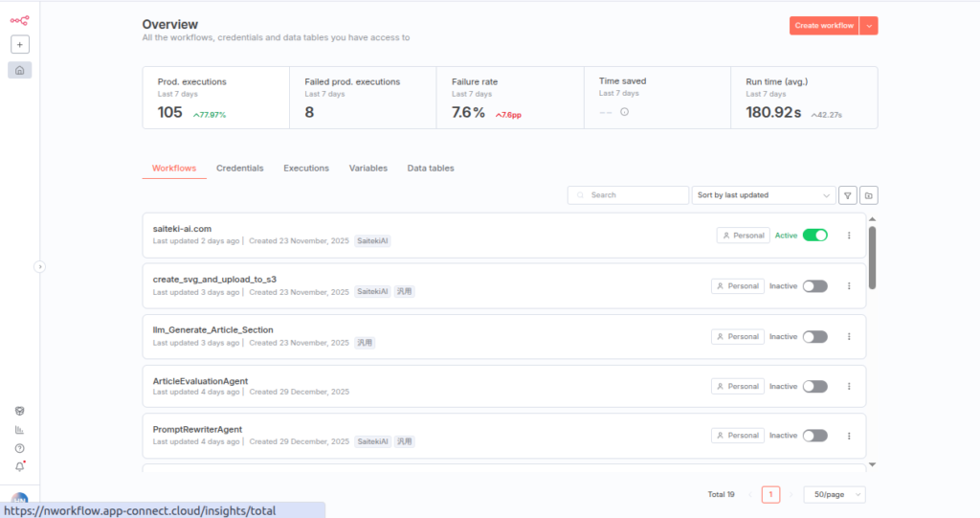Click the plus icon in left sidebar
Screen dimensions: 980x518
[x=20, y=44]
